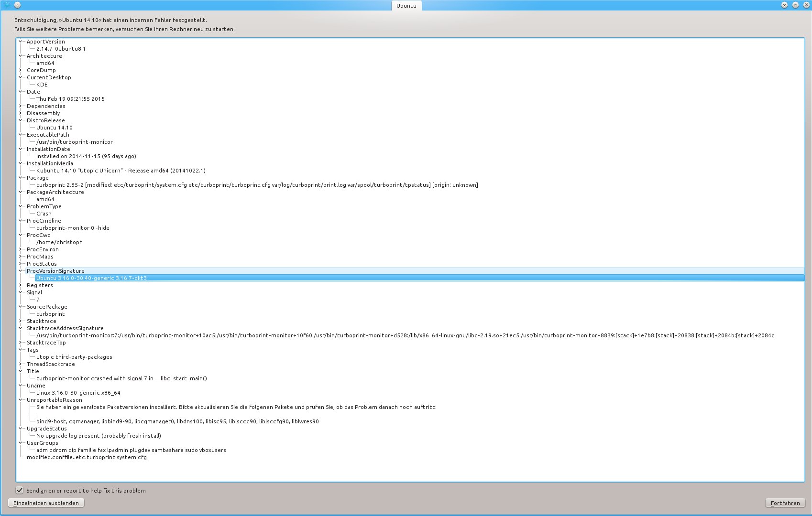Screen dimensions: 812x516
Task: Collapse the UnreportableReason node
Action: [x=21, y=400]
